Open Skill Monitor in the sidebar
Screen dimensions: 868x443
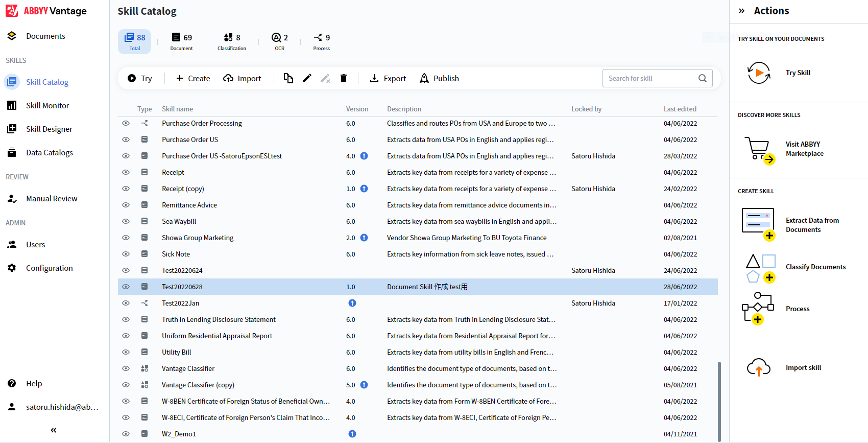pos(47,105)
